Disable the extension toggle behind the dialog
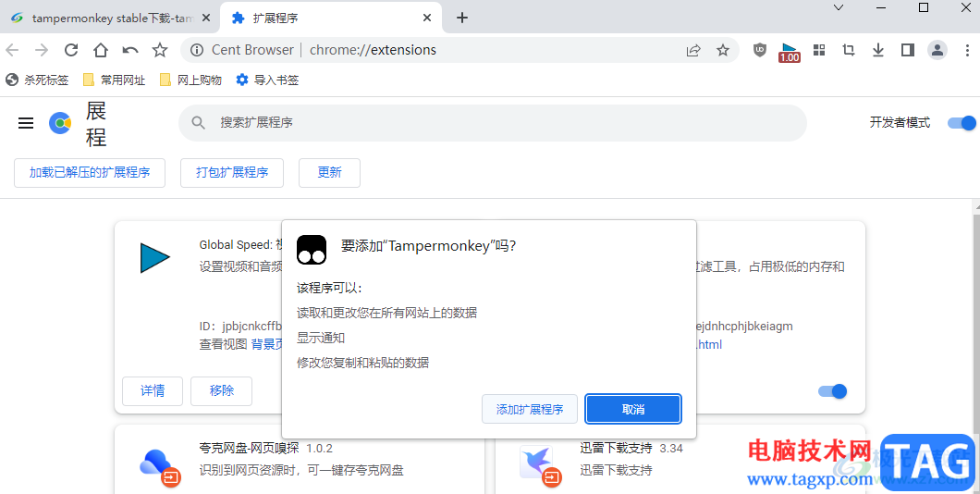Screen dimensions: 980x494 coord(832,391)
